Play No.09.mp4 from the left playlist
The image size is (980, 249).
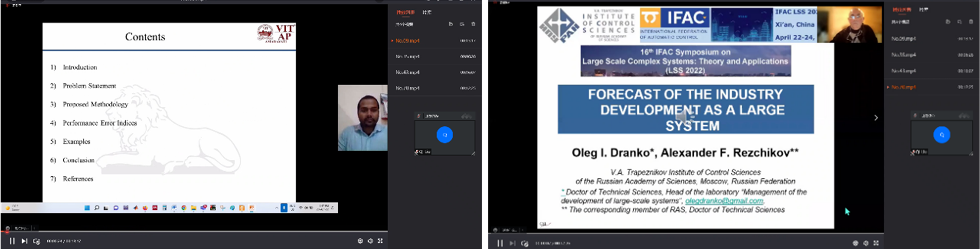(x=407, y=40)
